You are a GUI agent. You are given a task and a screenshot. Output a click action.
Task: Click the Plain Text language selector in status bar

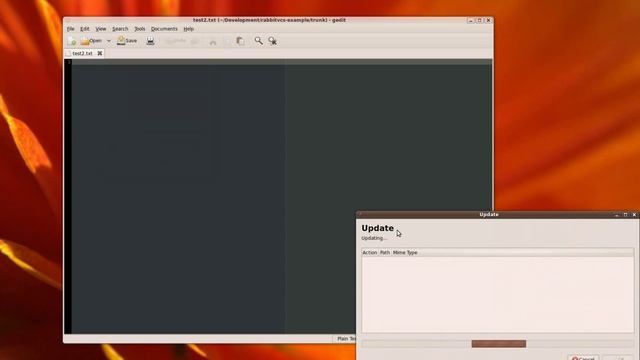coord(346,339)
